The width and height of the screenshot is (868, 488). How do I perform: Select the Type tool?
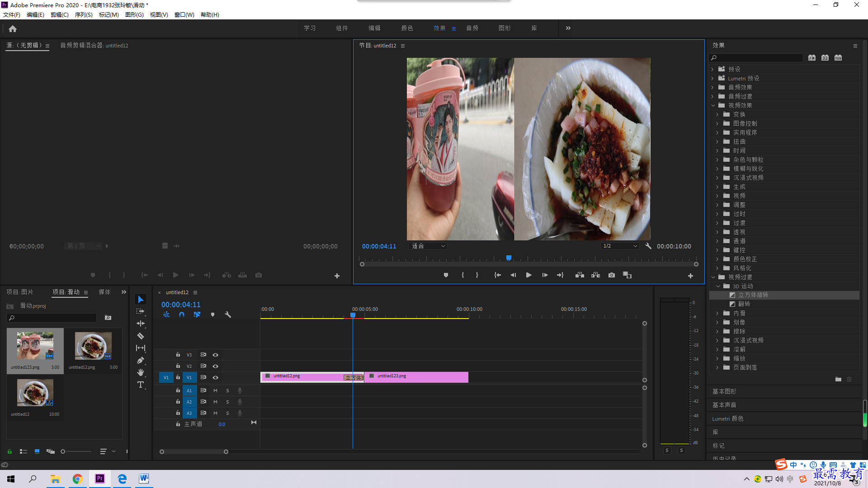(141, 385)
